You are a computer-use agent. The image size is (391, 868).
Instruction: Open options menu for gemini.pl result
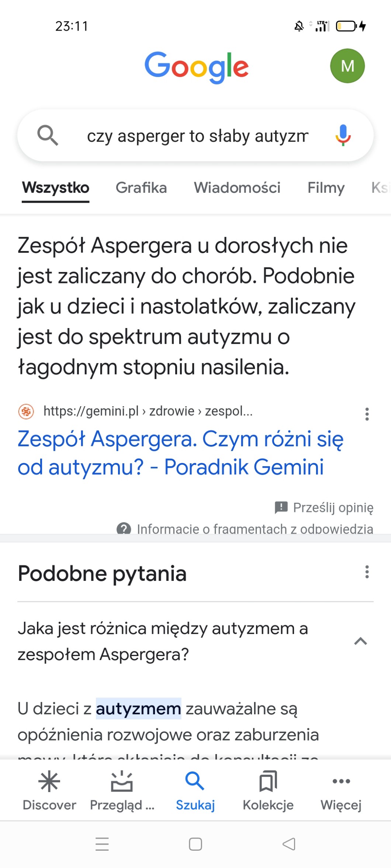pyautogui.click(x=367, y=414)
